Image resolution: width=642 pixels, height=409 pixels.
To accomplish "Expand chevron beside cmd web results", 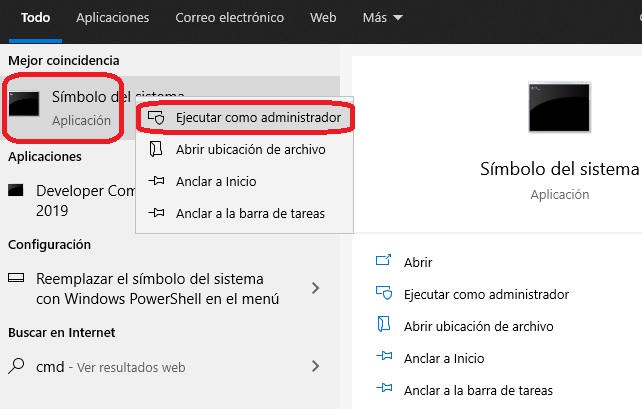I will pyautogui.click(x=315, y=366).
